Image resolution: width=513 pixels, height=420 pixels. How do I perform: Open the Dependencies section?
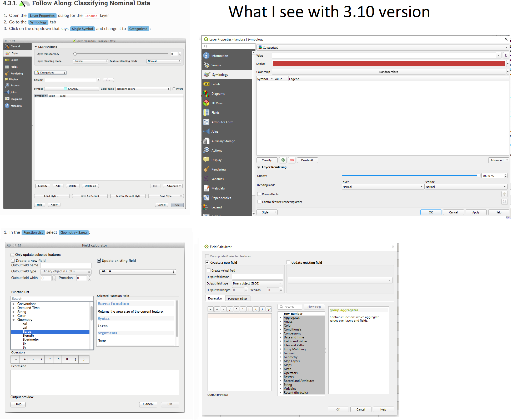pos(221,198)
